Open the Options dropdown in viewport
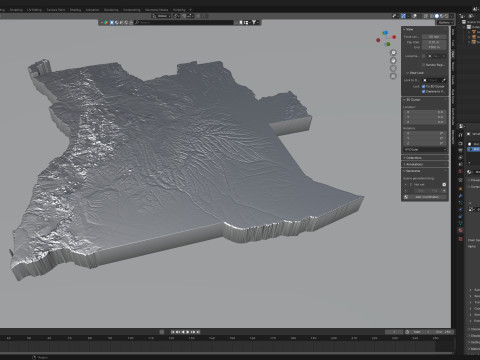 [x=445, y=22]
